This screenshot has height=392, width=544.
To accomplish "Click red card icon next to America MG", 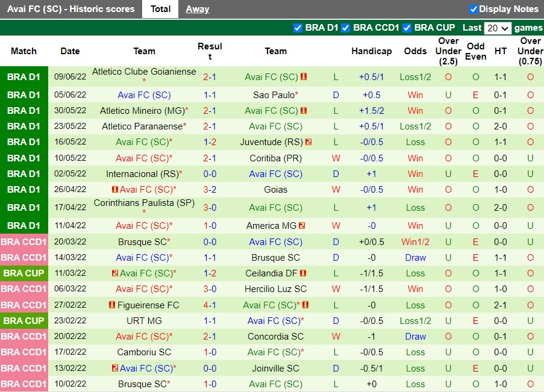I will [302, 225].
